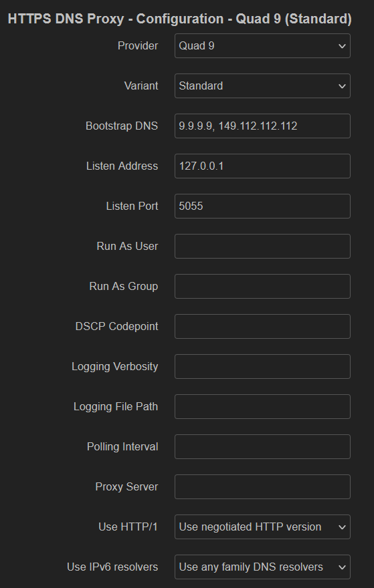Click the Run As Group input box
374x588 pixels.
tap(262, 287)
